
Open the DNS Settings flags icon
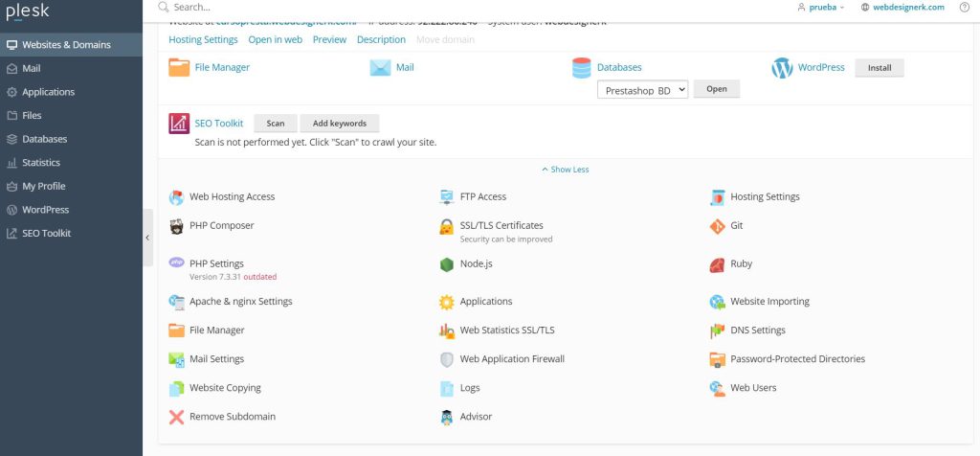coord(718,331)
